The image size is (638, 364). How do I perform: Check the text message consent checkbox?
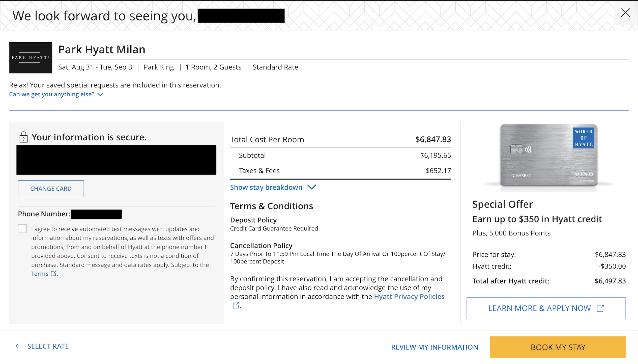pyautogui.click(x=22, y=229)
